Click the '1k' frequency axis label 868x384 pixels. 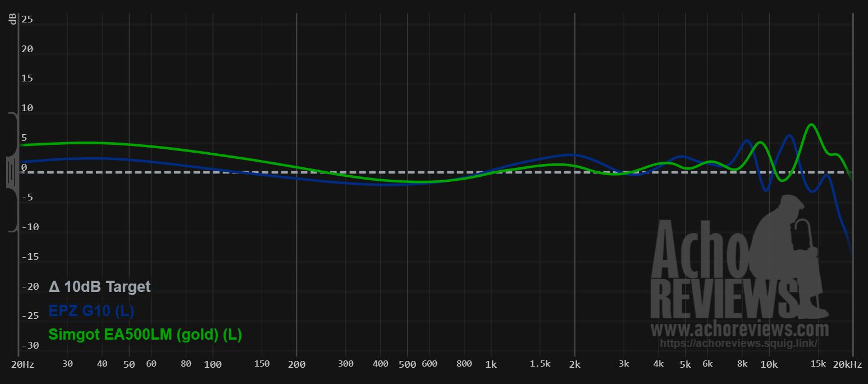tap(491, 364)
